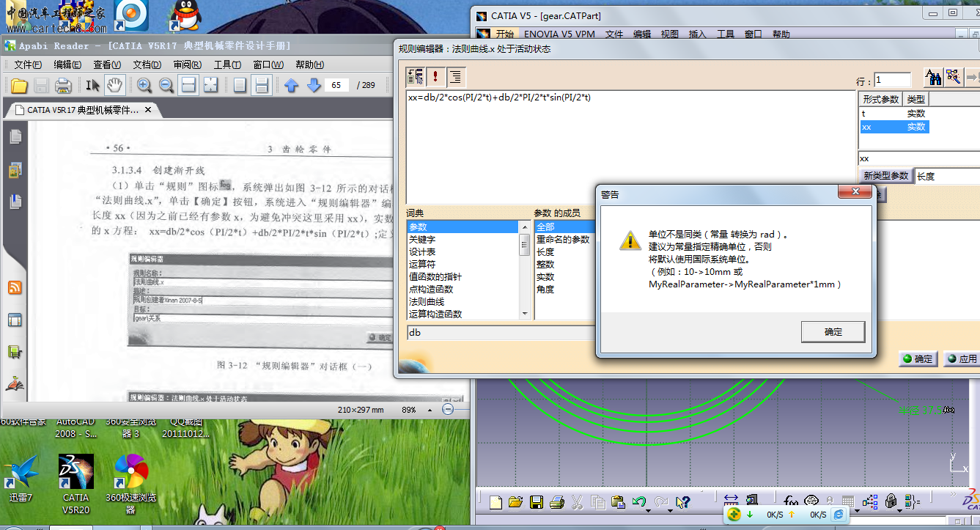Open the layout panel icon in Apabi sidebar
This screenshot has width=980, height=530.
pyautogui.click(x=15, y=320)
